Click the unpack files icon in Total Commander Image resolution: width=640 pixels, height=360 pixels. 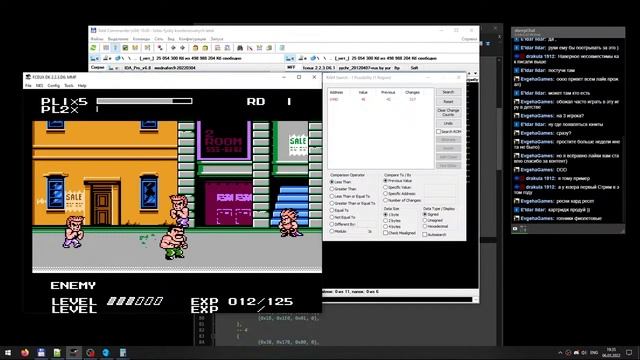point(205,48)
